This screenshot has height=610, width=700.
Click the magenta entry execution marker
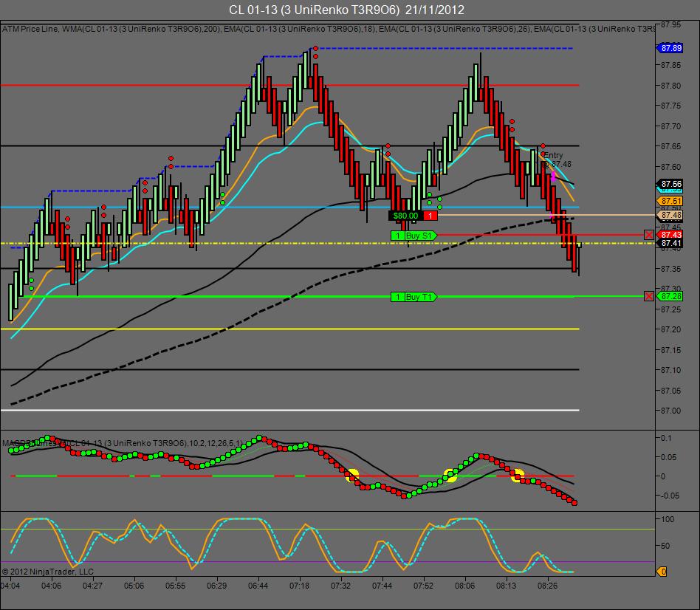click(554, 176)
